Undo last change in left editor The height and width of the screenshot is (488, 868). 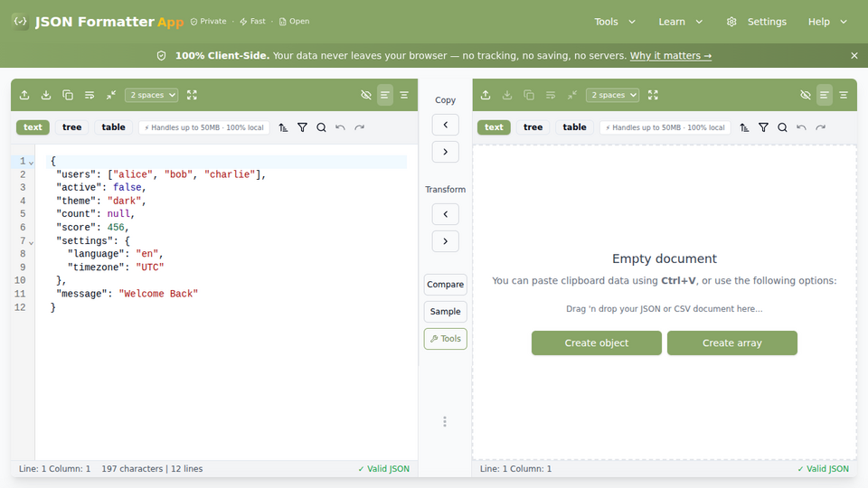(x=341, y=127)
